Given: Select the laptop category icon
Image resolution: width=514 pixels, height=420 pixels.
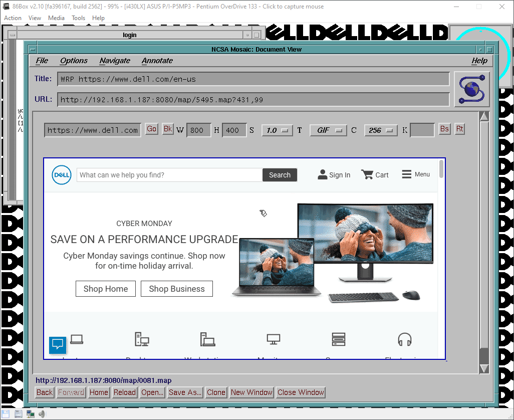Looking at the screenshot, I should [77, 339].
